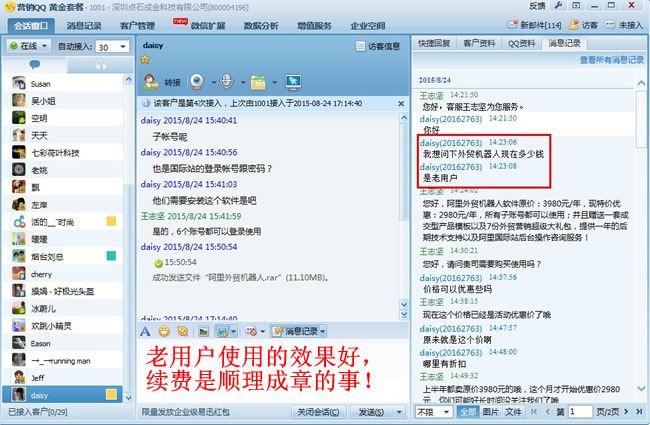Select contact Susan in the list
Viewport: 650px width, 425px height.
click(x=63, y=84)
